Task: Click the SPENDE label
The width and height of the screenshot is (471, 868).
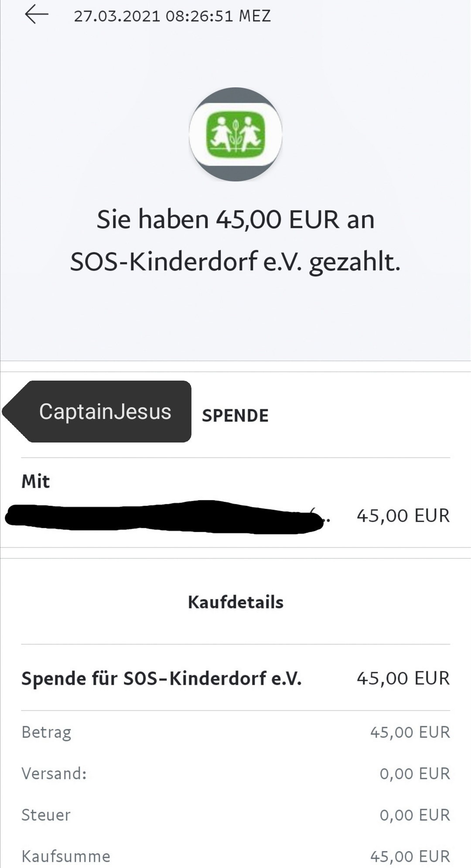Action: coord(235,416)
